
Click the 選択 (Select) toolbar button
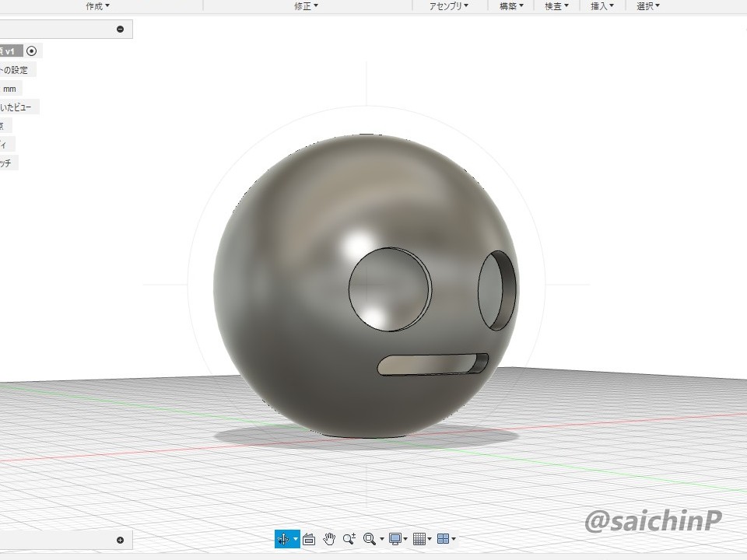pos(648,5)
